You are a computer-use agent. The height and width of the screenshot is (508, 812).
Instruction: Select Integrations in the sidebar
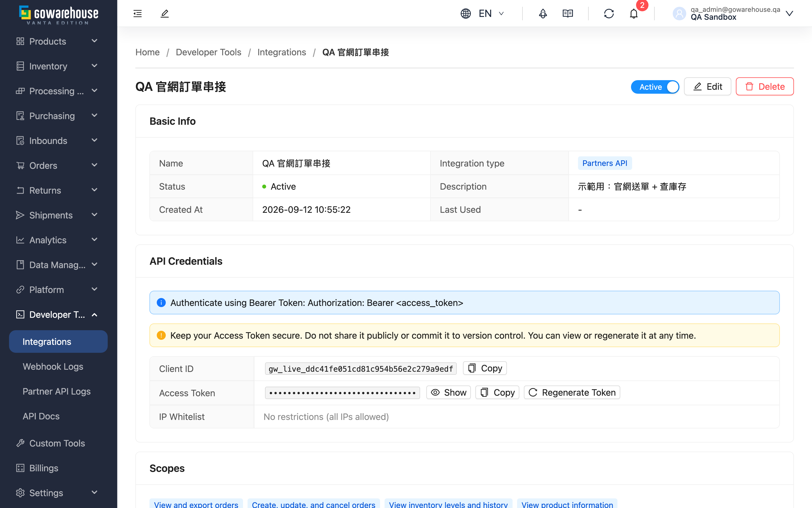pos(58,342)
